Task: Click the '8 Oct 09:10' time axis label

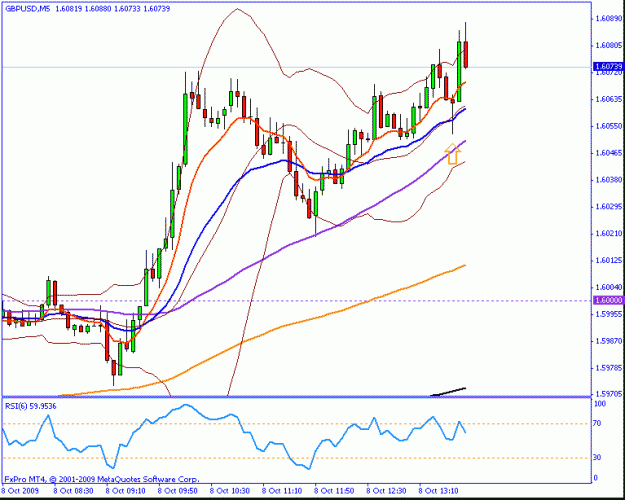Action: point(124,491)
